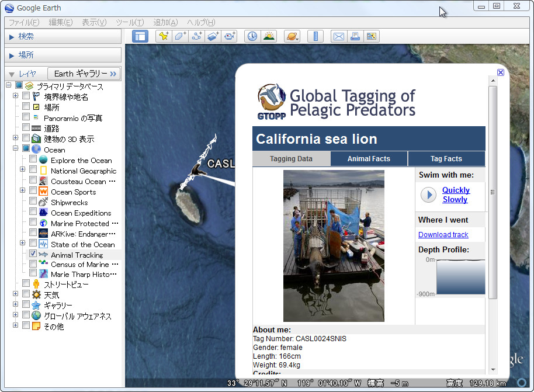Add a placemark with the pushpin icon
534x392 pixels.
[x=164, y=36]
